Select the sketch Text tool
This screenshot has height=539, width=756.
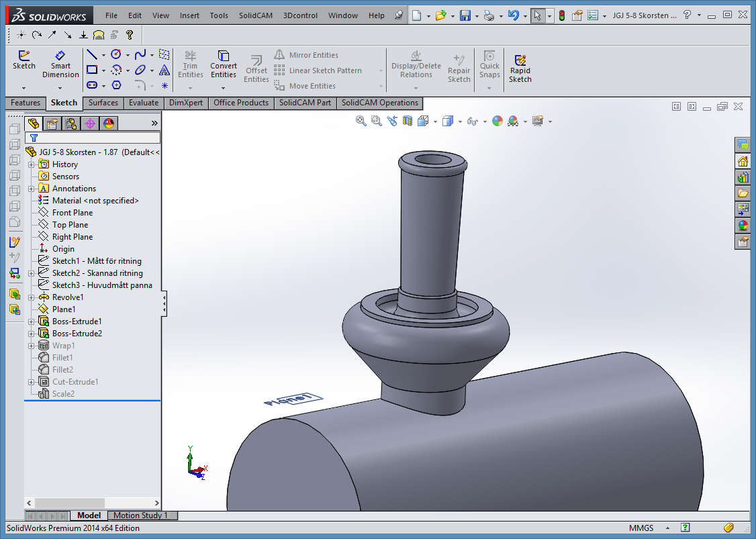[164, 70]
